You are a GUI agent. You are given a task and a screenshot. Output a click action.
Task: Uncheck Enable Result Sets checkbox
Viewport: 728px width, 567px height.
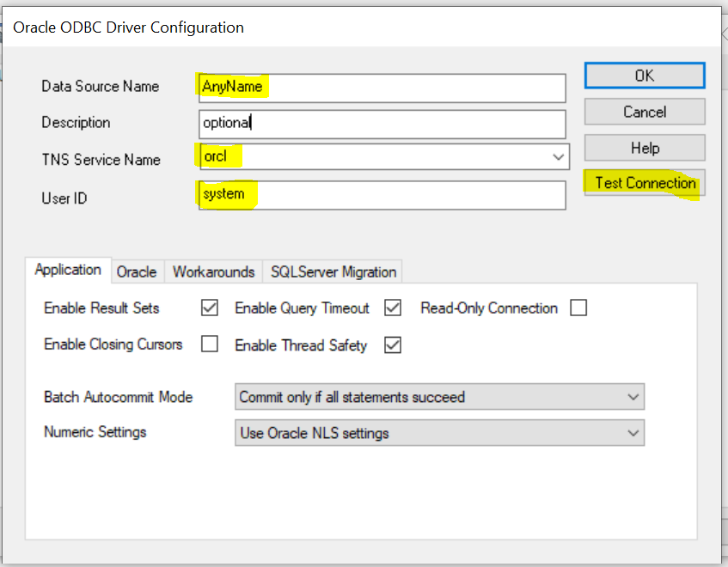point(210,308)
